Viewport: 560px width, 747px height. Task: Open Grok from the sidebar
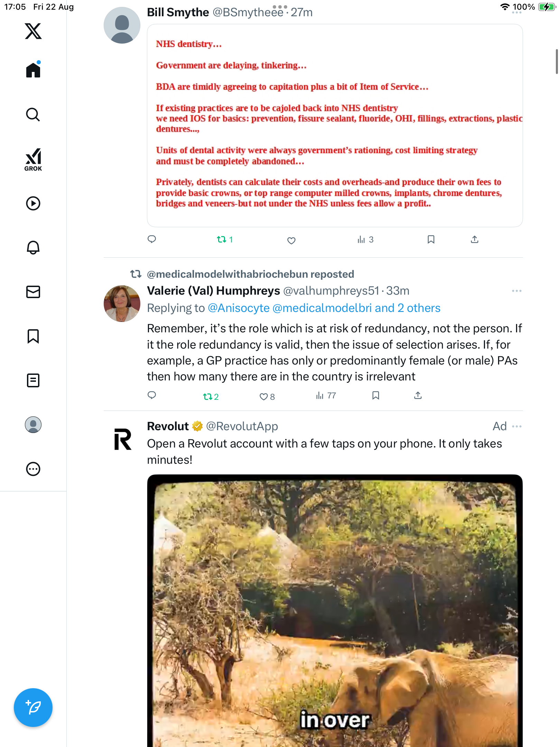click(x=33, y=159)
